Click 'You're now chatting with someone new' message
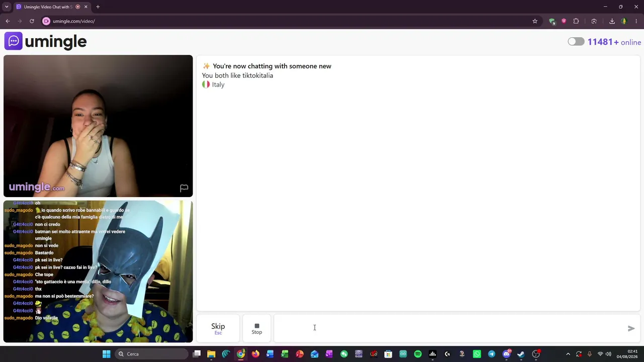The width and height of the screenshot is (644, 362). (x=272, y=66)
